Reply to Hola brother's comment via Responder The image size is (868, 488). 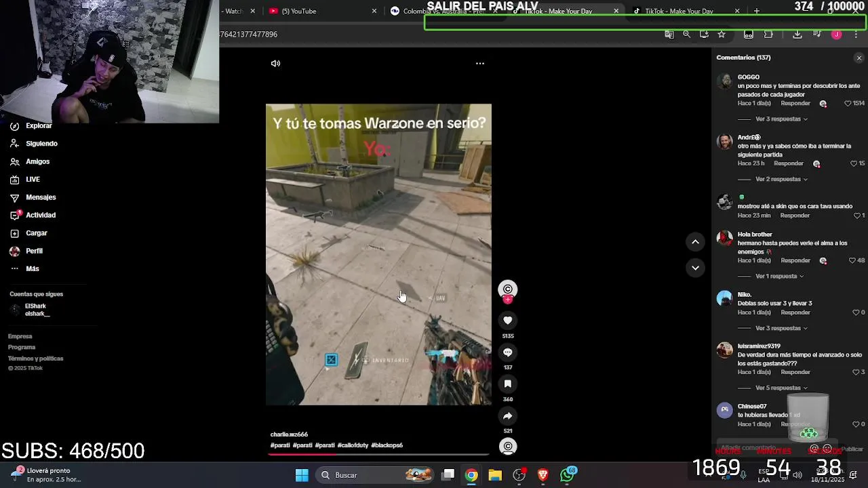[x=795, y=260]
